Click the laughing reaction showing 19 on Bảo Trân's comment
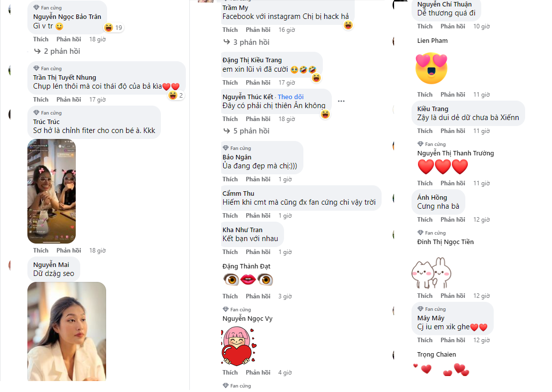The image size is (552, 392). click(x=114, y=27)
